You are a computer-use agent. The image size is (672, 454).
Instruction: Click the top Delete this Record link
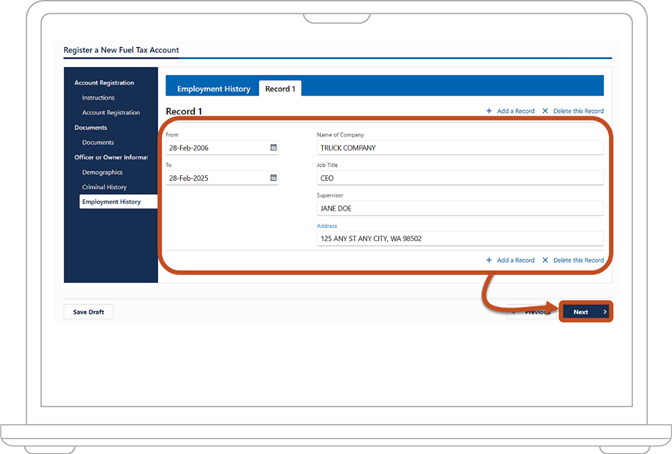(573, 111)
